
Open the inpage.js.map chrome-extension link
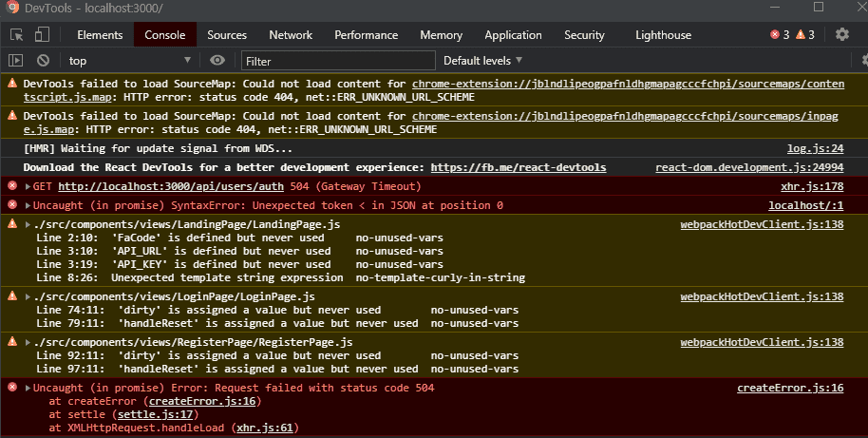[625, 116]
